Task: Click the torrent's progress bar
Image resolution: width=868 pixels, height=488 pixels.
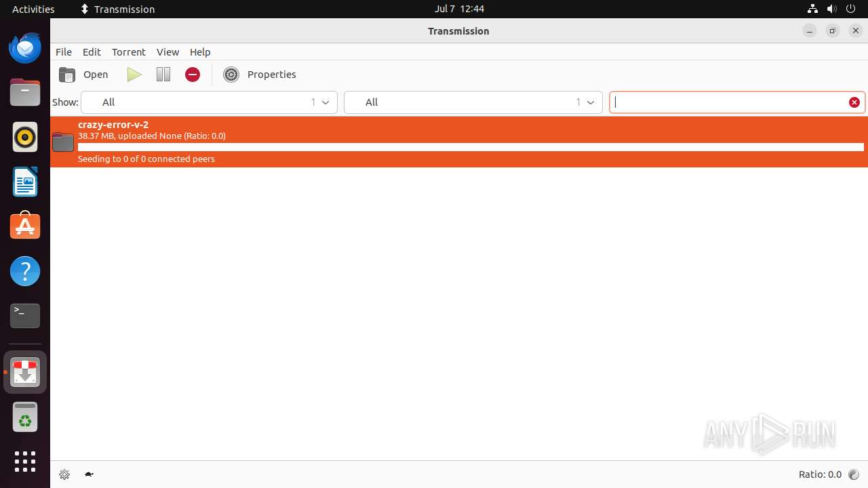Action: [x=471, y=147]
